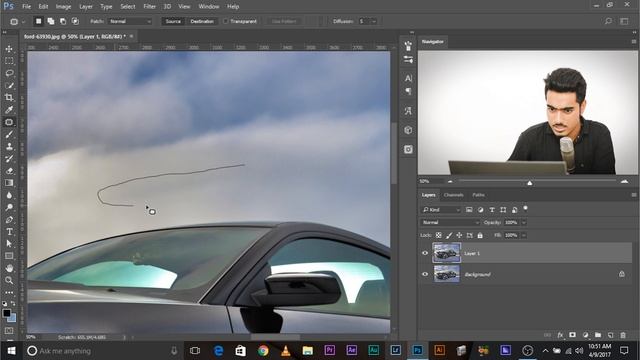Viewport: 640px width, 360px height.
Task: Hide the Background layer eye
Action: [x=425, y=274]
